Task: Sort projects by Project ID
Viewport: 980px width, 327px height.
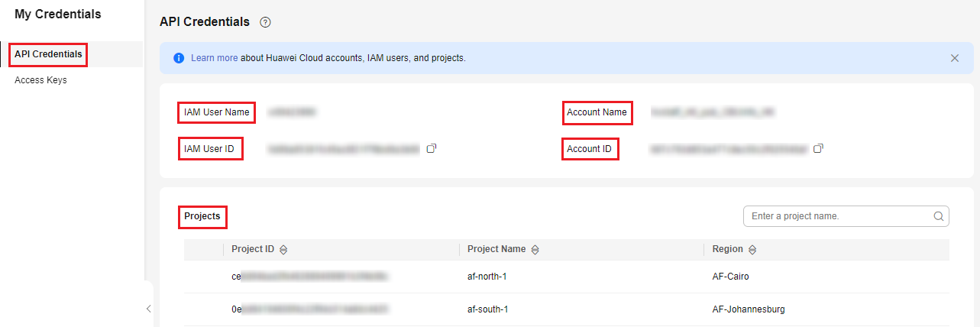Action: [283, 250]
